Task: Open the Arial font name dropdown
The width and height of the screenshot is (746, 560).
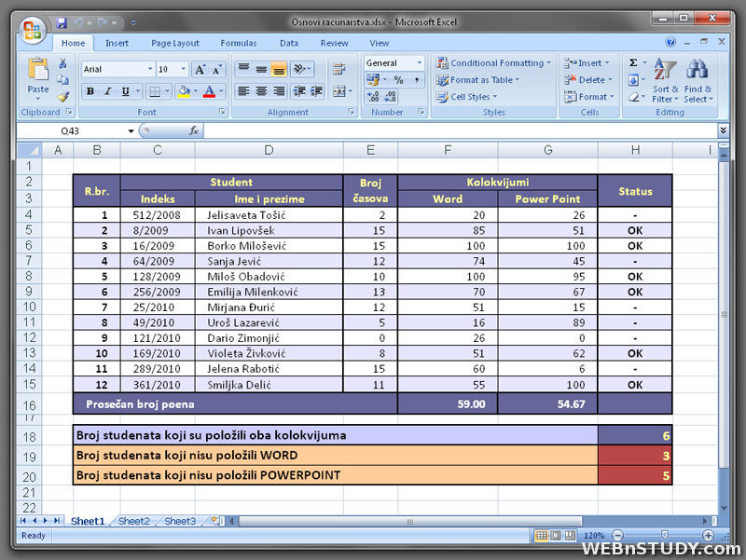Action: coord(150,69)
